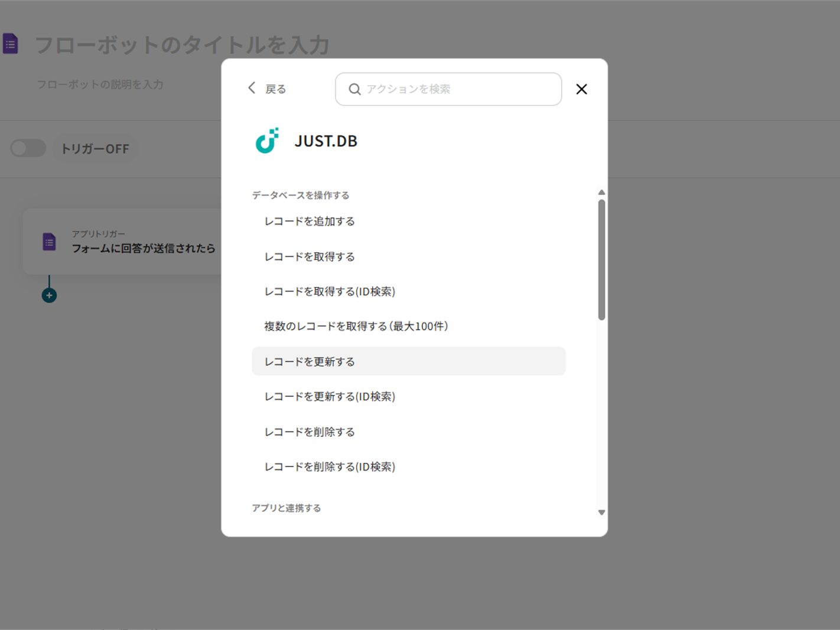Click the 戻る back button
The height and width of the screenshot is (630, 840).
coord(275,89)
